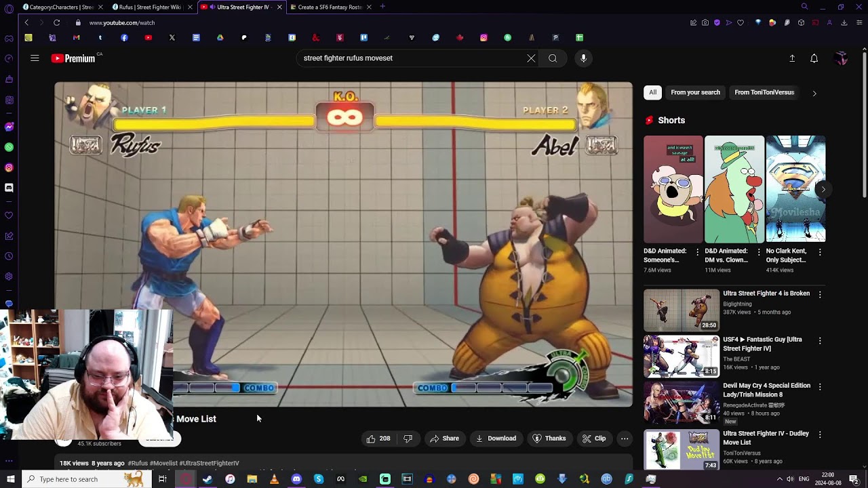The width and height of the screenshot is (868, 488).
Task: Open the taskbar volume control
Action: pos(790,479)
